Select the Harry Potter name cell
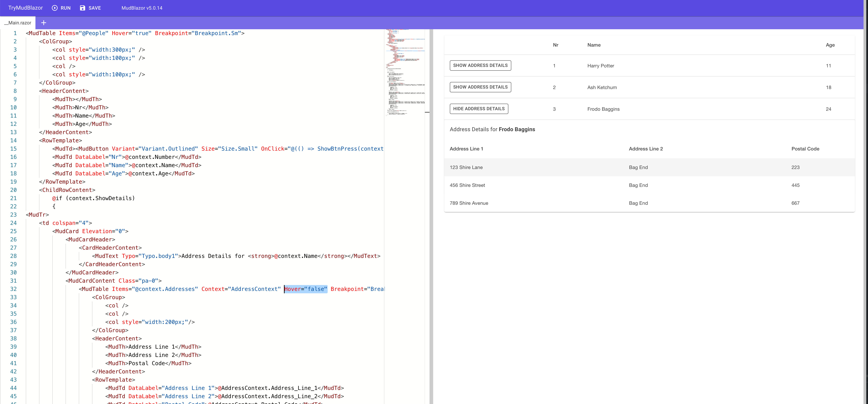868x404 pixels. pyautogui.click(x=600, y=66)
